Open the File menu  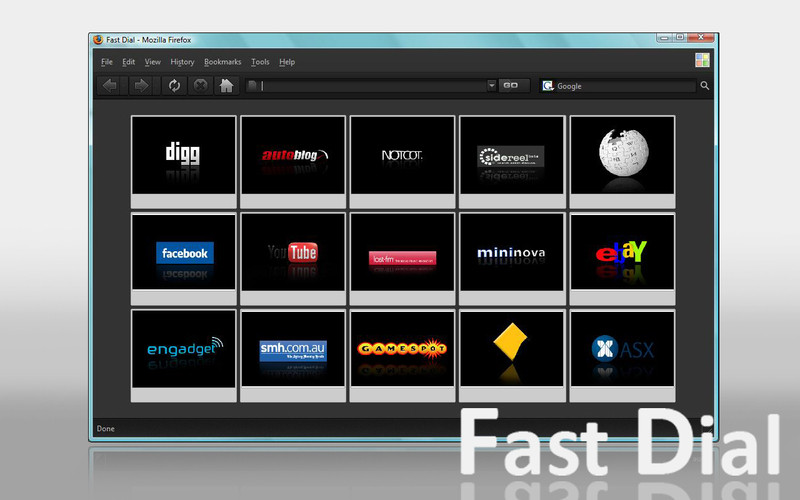(107, 62)
